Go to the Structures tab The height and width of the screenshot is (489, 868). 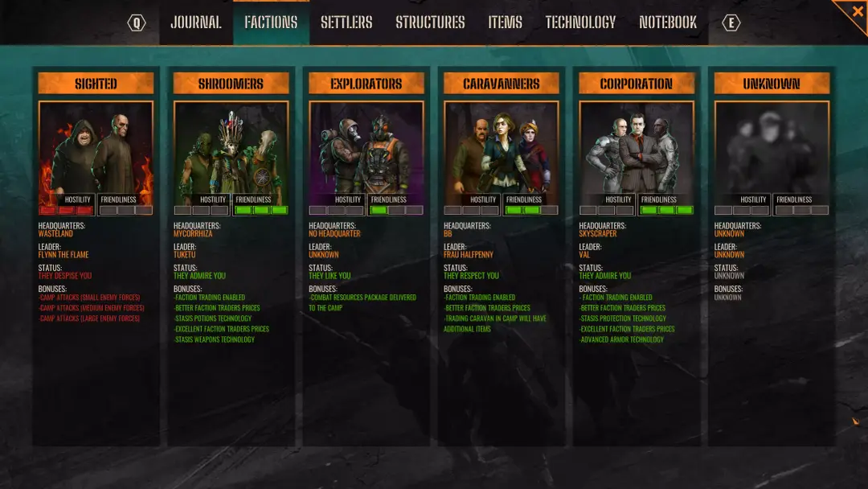pyautogui.click(x=430, y=23)
